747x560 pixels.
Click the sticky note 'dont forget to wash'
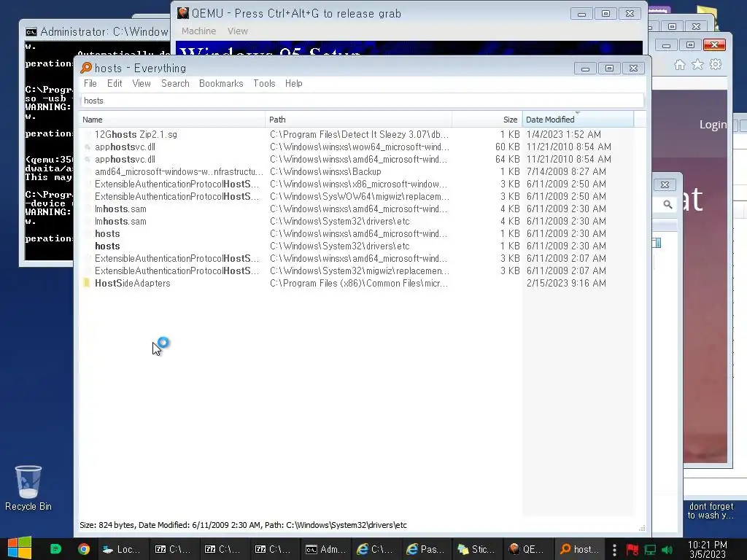tap(711, 510)
